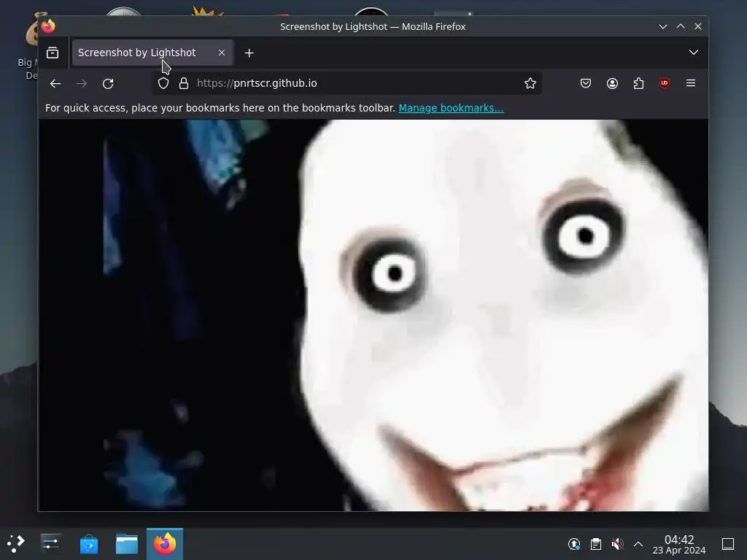
Task: Open the system updates tray icon
Action: (x=574, y=544)
